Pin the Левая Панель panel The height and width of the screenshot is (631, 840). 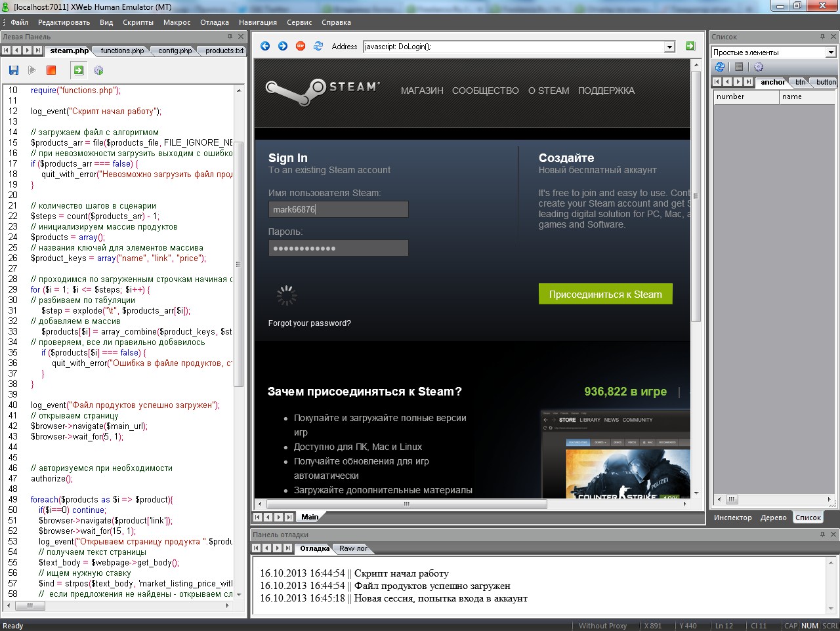click(x=230, y=37)
